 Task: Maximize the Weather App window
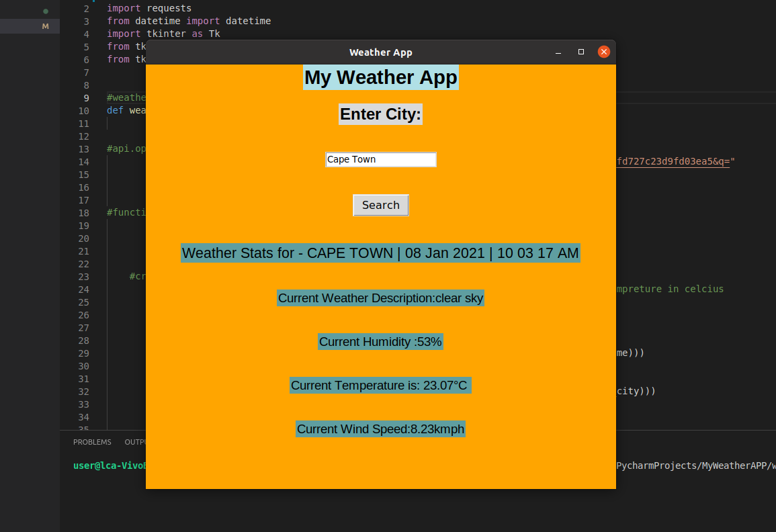pyautogui.click(x=581, y=52)
